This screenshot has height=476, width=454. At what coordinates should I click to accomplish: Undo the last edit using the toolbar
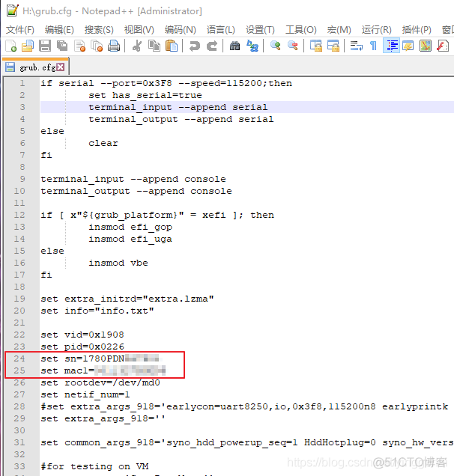(195, 46)
